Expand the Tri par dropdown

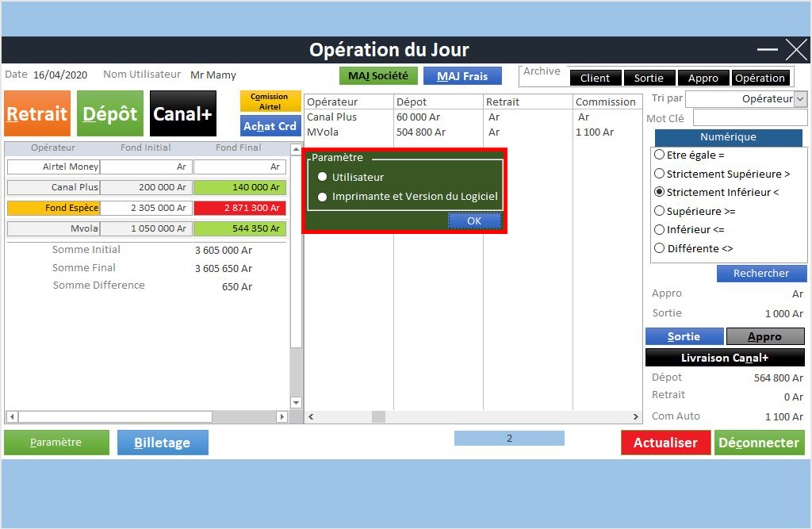pos(799,99)
